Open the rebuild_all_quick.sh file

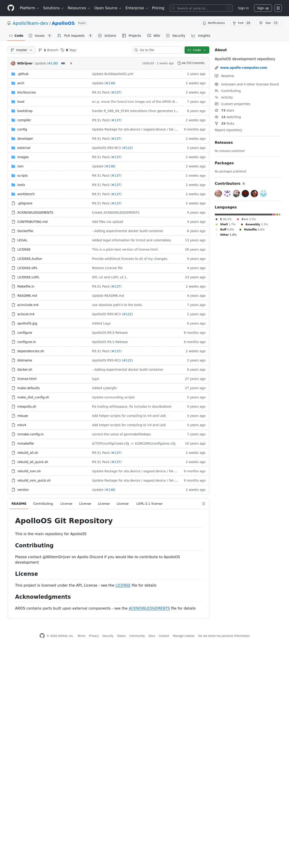tap(33, 462)
